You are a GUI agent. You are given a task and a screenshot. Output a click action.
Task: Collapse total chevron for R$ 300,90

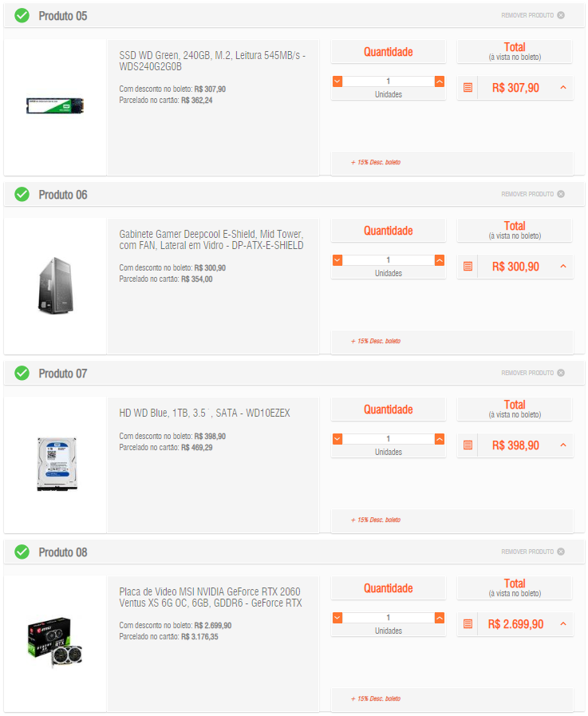[x=563, y=267]
